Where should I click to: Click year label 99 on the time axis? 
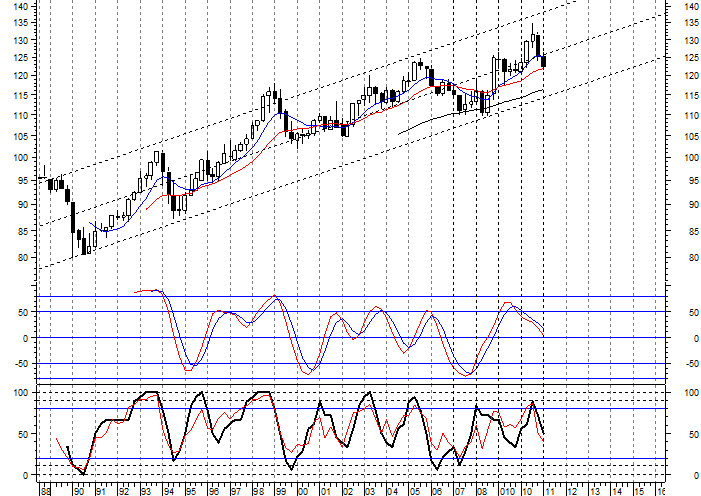[280, 492]
